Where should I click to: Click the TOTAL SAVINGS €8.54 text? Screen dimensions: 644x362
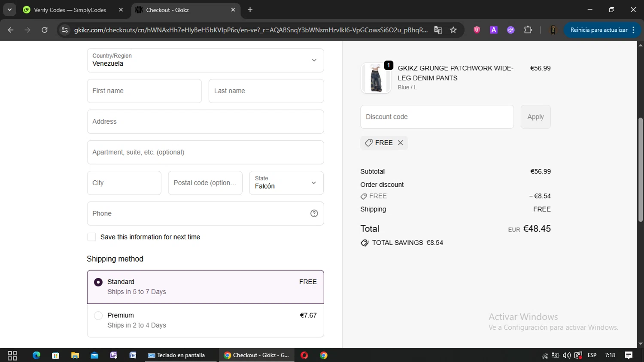click(407, 243)
